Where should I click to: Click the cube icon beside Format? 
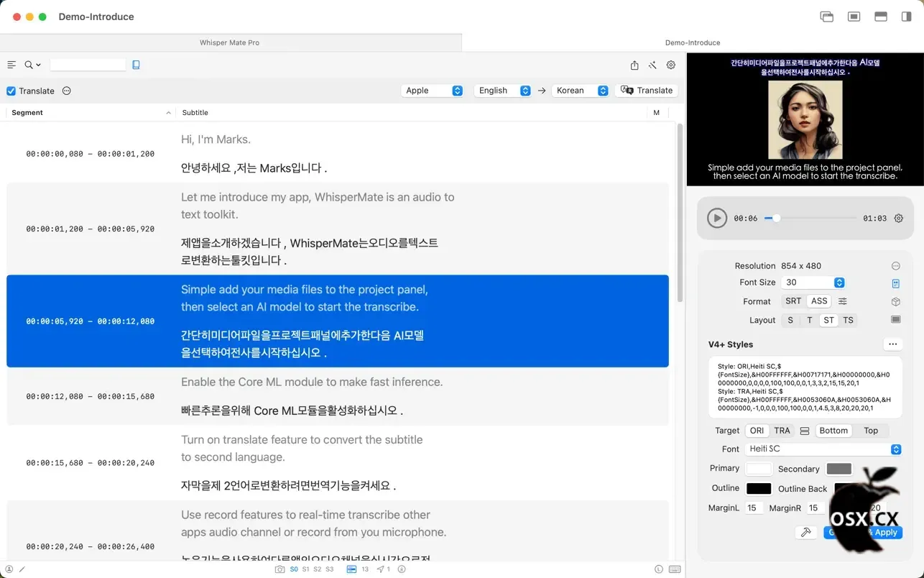(896, 302)
